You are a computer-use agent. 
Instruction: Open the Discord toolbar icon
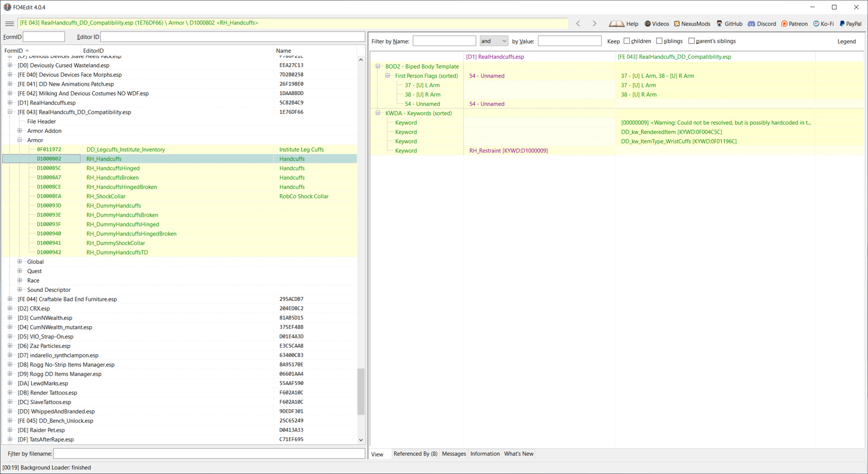click(751, 24)
